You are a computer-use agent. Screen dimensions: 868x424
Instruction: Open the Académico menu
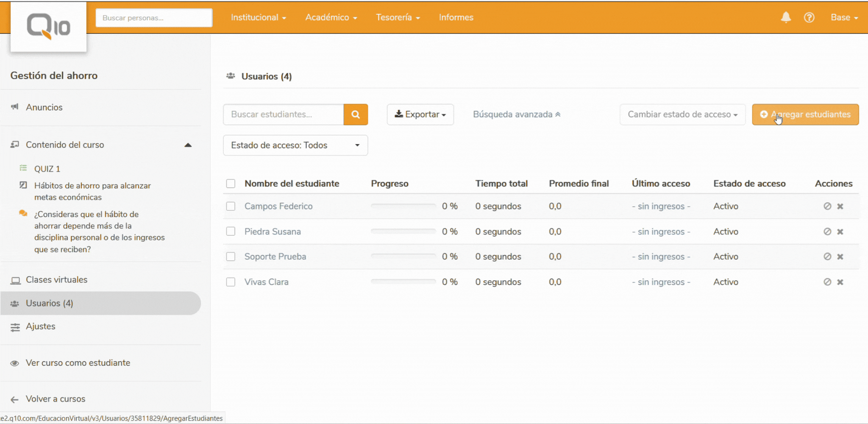[x=331, y=17]
